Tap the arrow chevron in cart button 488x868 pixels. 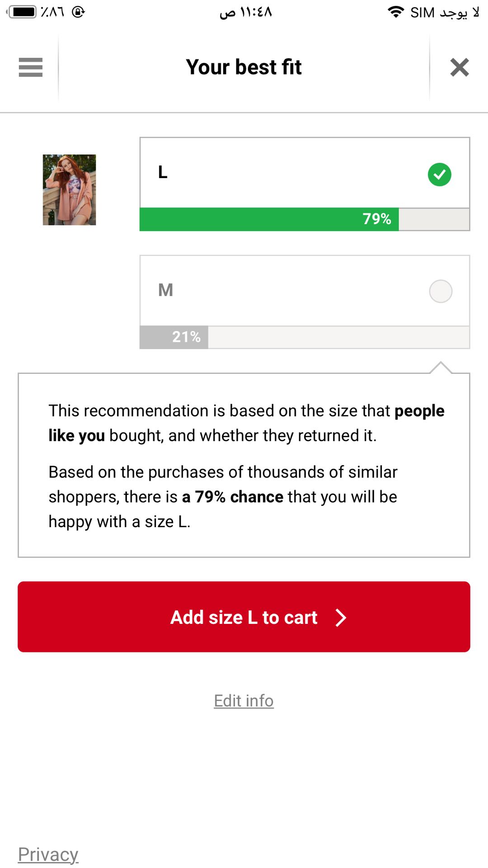click(341, 618)
